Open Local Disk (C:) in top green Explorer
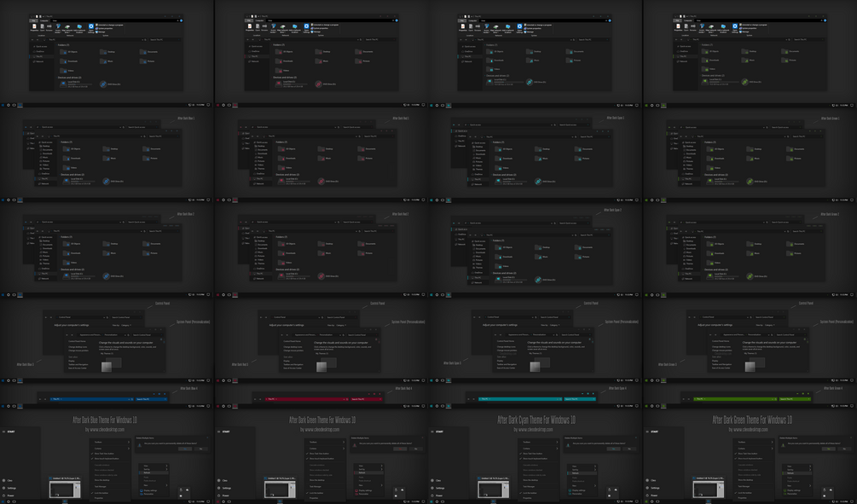Screen dimensions: 857x504 [x=705, y=82]
